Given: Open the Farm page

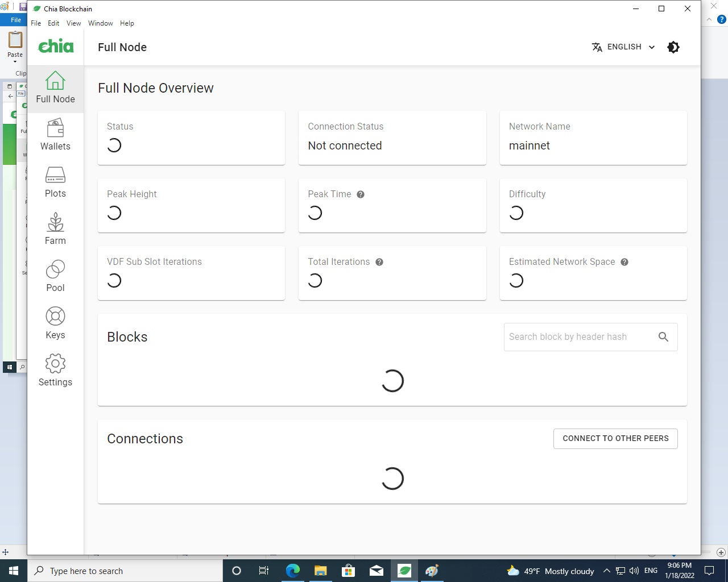Looking at the screenshot, I should tap(55, 230).
